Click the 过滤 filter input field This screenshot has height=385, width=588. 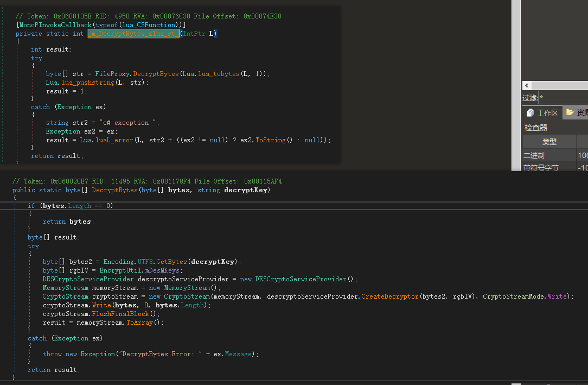(x=563, y=98)
